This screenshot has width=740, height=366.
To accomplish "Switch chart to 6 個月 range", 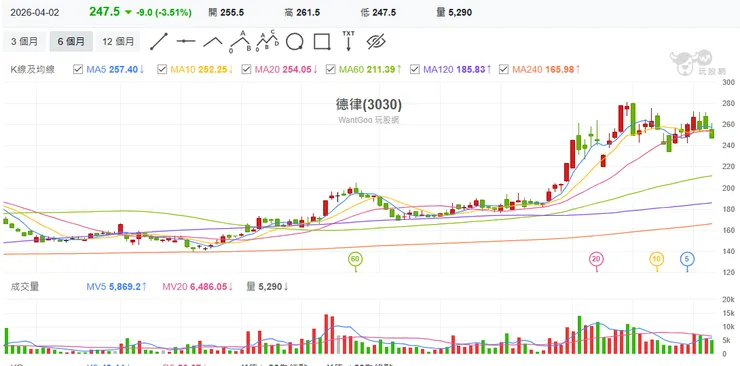I will (x=71, y=42).
